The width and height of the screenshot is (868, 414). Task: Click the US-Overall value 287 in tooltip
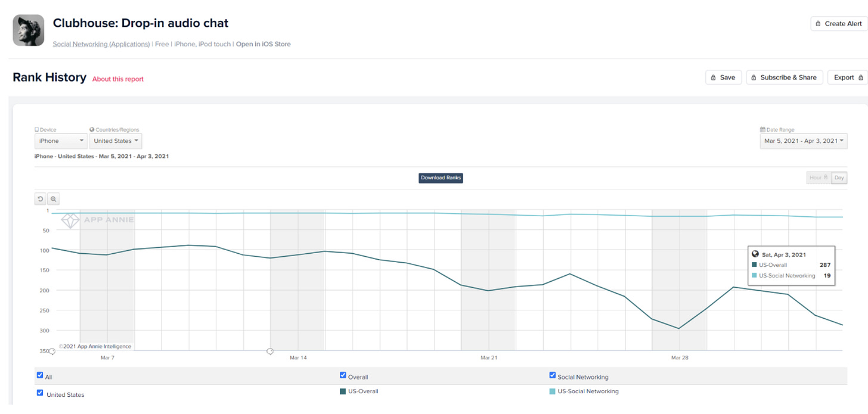825,265
